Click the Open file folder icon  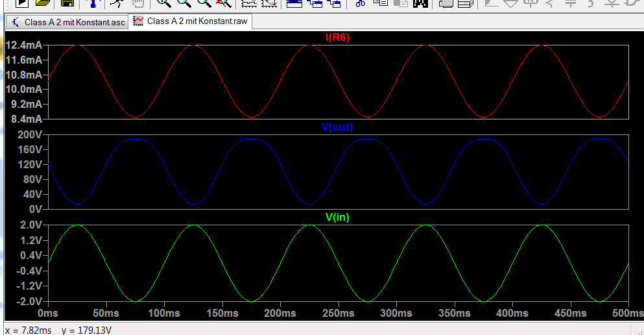pyautogui.click(x=43, y=3)
